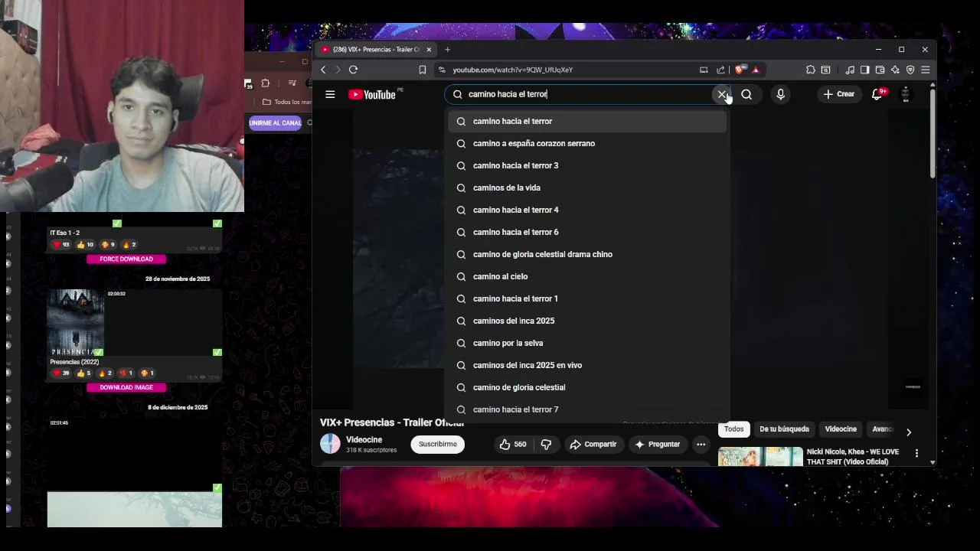Clear the YouTube search box text

coord(721,94)
